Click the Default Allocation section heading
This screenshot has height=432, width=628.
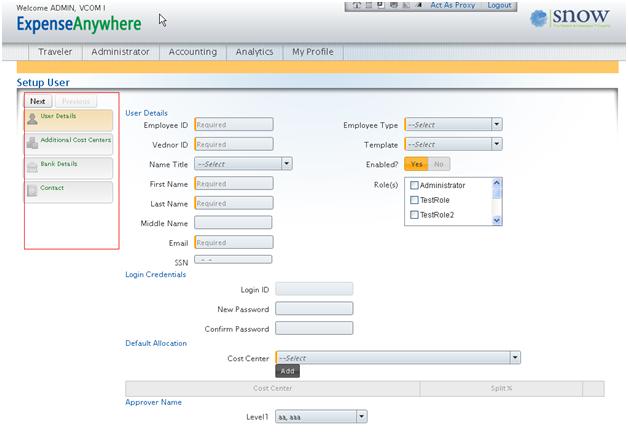[x=156, y=344]
